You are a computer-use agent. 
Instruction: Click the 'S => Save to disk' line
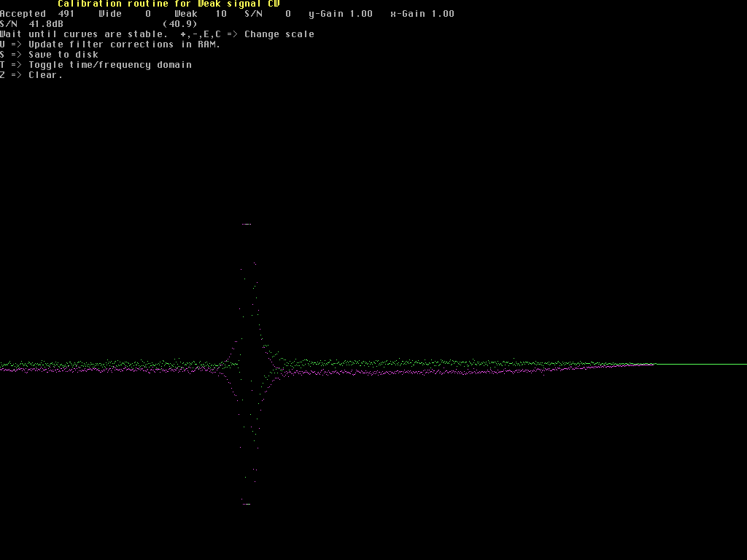(49, 55)
